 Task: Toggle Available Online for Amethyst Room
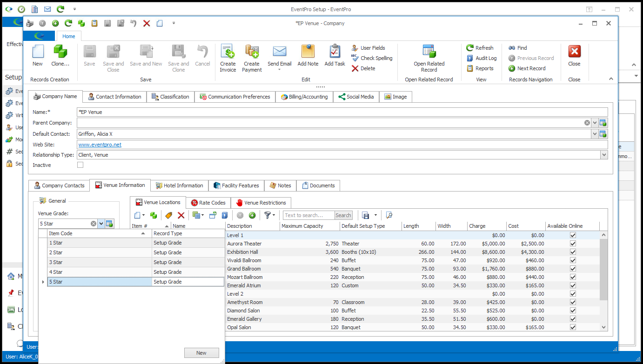[573, 302]
